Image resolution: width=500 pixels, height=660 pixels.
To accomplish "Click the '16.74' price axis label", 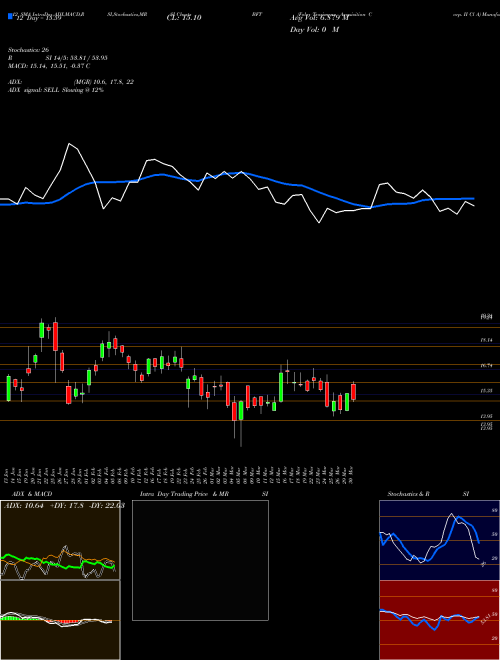I will pos(487,366).
